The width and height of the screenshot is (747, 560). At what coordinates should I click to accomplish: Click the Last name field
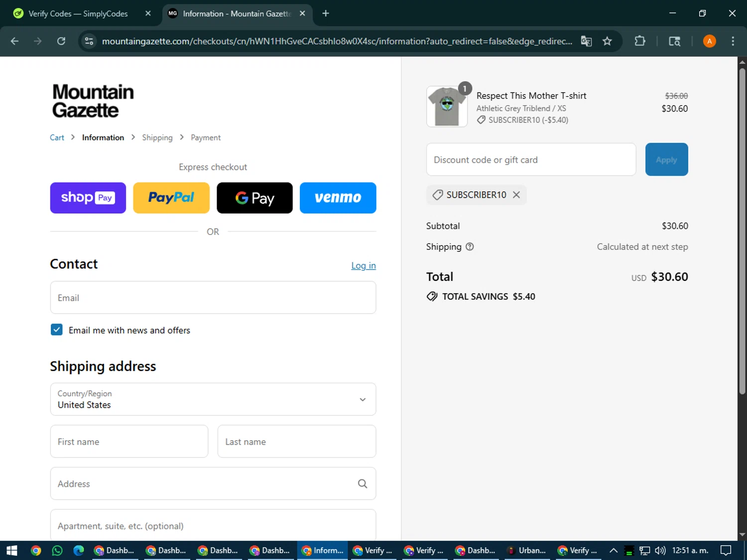(297, 442)
